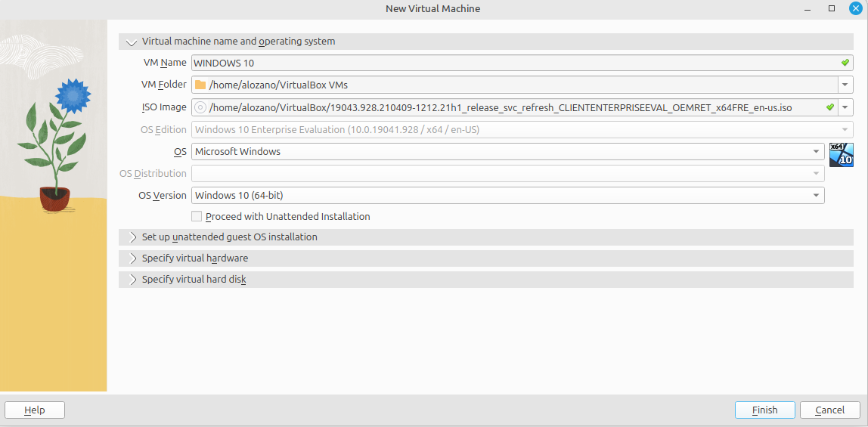Focus the VM Name text field

514,63
